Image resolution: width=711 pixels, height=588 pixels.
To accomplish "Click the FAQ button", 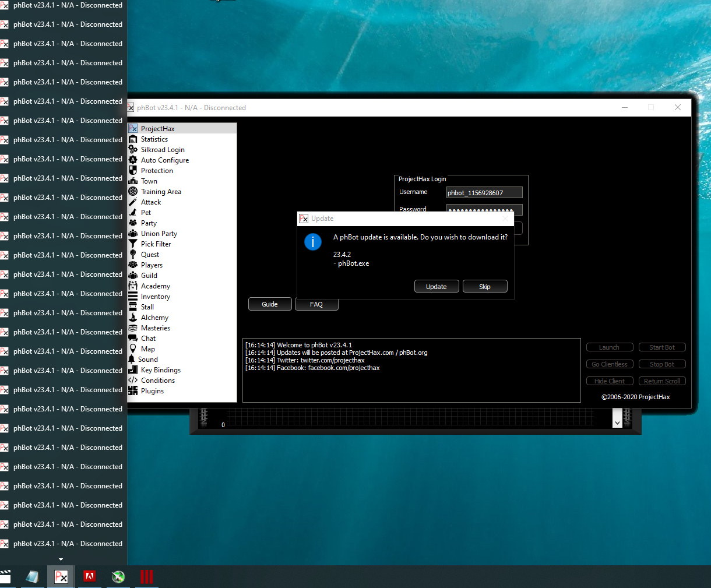I will [316, 304].
